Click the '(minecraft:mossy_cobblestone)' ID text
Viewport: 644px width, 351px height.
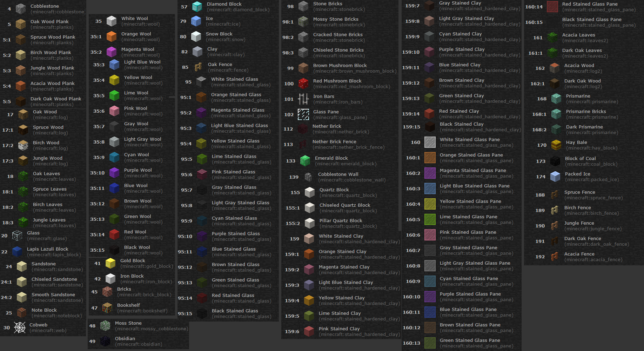[x=152, y=329]
